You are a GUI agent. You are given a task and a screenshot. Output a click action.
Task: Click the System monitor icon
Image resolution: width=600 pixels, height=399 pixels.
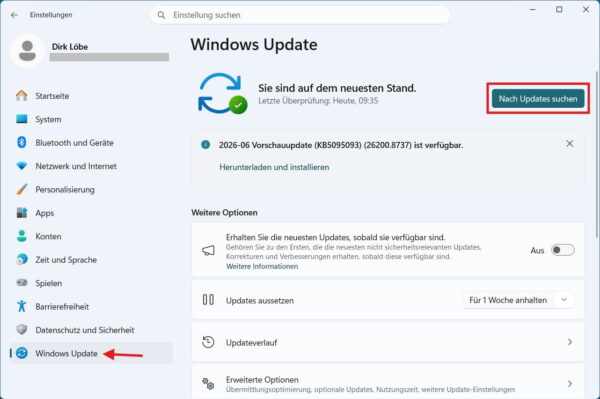tap(22, 119)
